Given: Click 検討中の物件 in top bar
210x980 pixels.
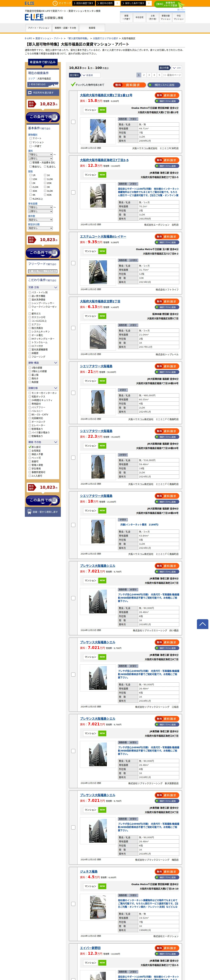Looking at the screenshot, I should point(105,3).
